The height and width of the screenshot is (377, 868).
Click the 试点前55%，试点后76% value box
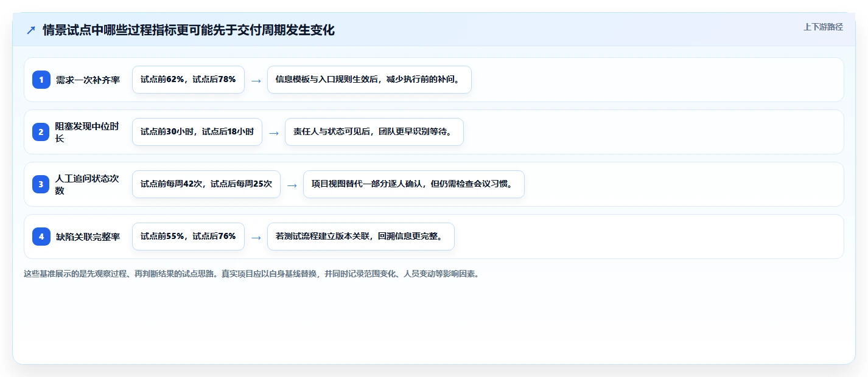pyautogui.click(x=188, y=237)
